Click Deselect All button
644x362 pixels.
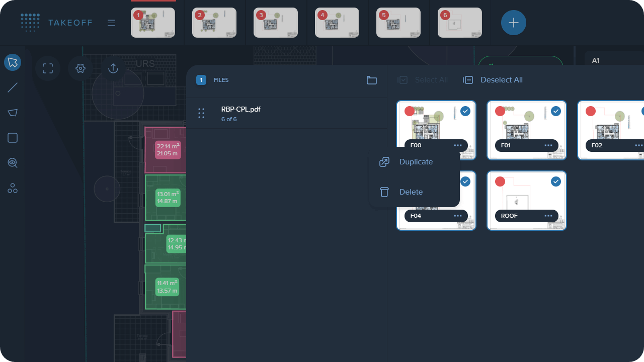[493, 80]
